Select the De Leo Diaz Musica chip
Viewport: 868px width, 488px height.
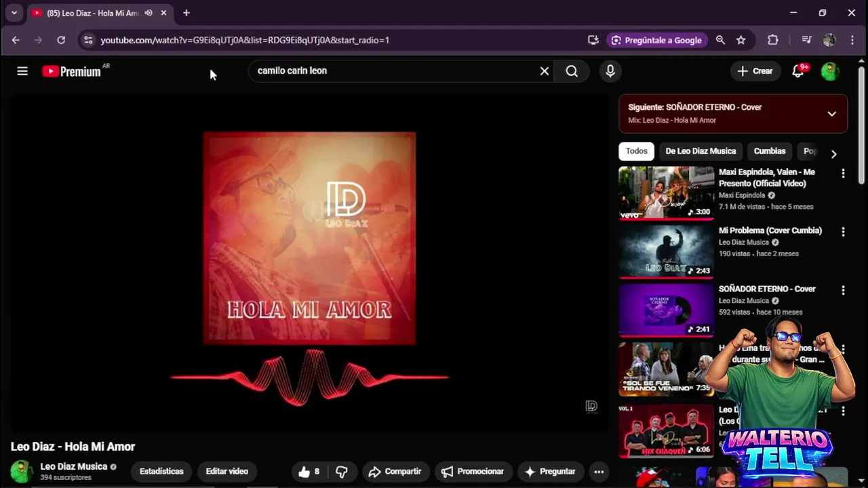(701, 151)
